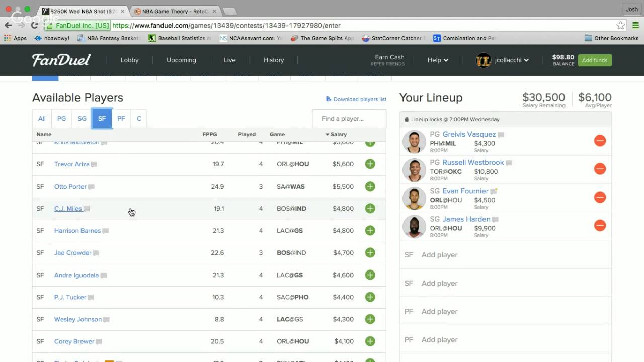Image resolution: width=644 pixels, height=362 pixels.
Task: Remove Russell Westbrook from lineup
Action: 600,169
